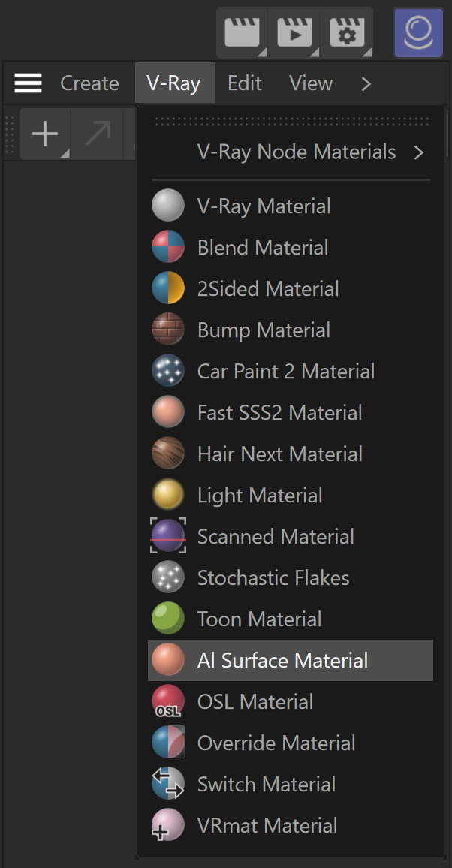
Task: Choose Toon Material from the list
Action: click(x=291, y=619)
